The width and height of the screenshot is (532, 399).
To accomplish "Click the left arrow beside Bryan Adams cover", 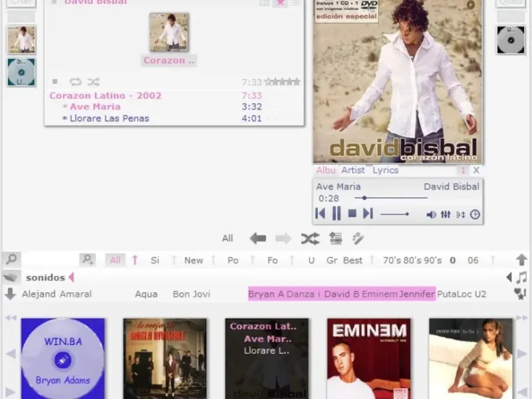I will pos(11,354).
